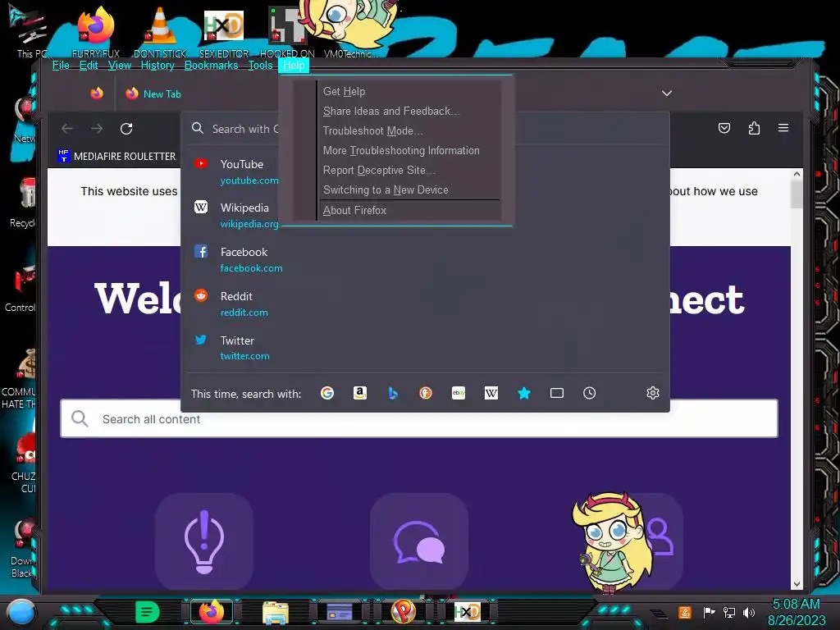Click the lightbulb card icon on page
This screenshot has height=630, width=840.
click(204, 541)
